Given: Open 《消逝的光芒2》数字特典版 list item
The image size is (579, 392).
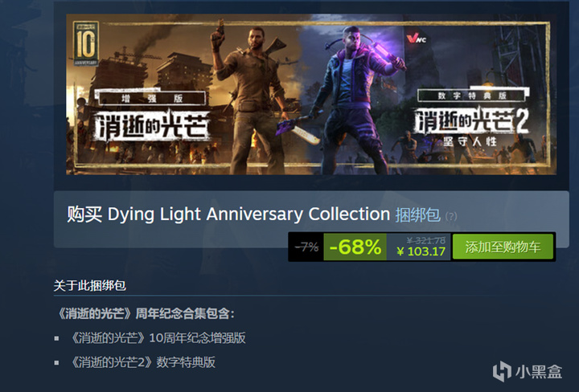Looking at the screenshot, I should click(x=142, y=362).
